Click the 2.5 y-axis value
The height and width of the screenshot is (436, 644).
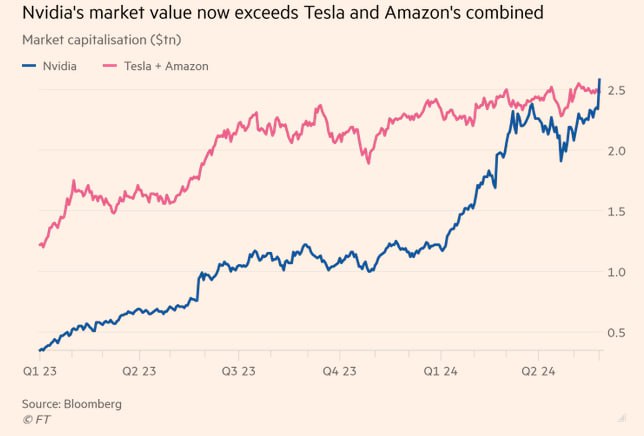pos(616,91)
